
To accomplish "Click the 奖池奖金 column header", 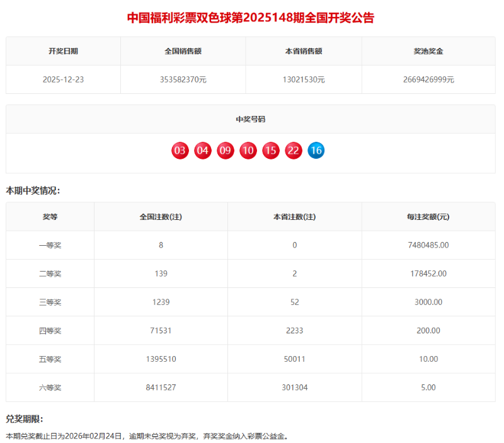I will (x=428, y=51).
